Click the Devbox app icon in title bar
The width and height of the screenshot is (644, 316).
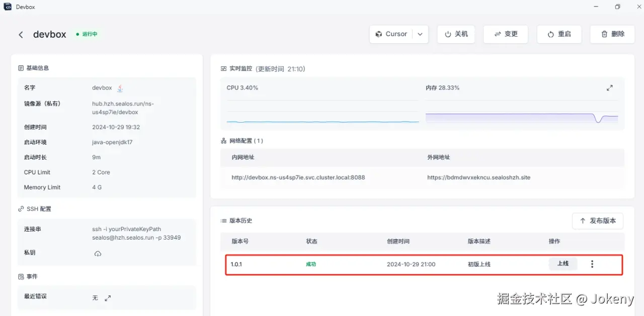(x=8, y=7)
